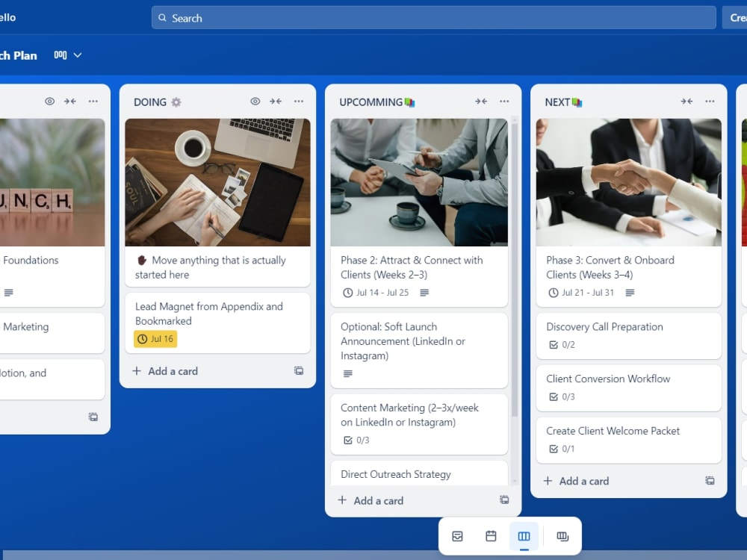Create card from template in leftmost list
Viewport: 747px width, 560px height.
pyautogui.click(x=93, y=417)
